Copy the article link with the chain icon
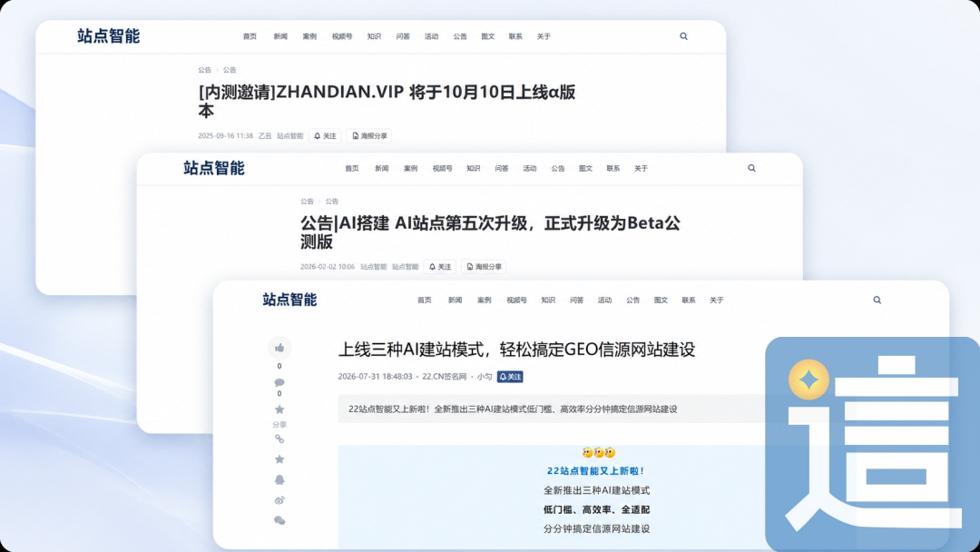The height and width of the screenshot is (552, 980). pyautogui.click(x=279, y=439)
